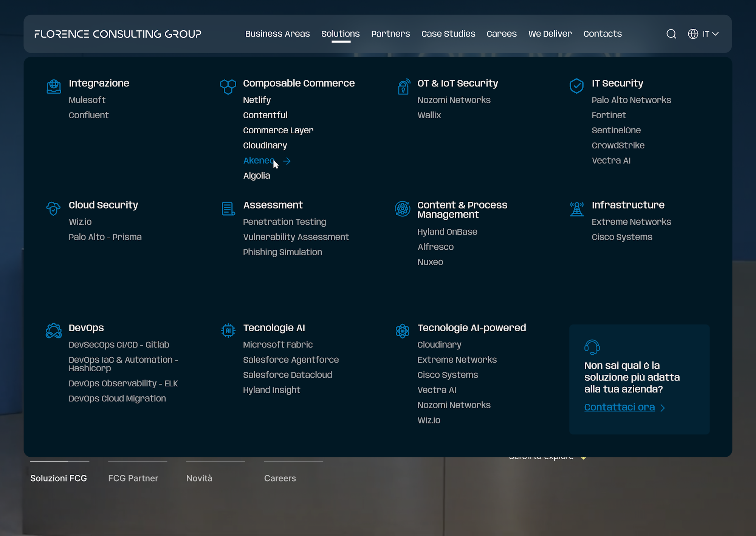Switch to the Novità tab
This screenshot has height=536, width=756.
tap(199, 478)
